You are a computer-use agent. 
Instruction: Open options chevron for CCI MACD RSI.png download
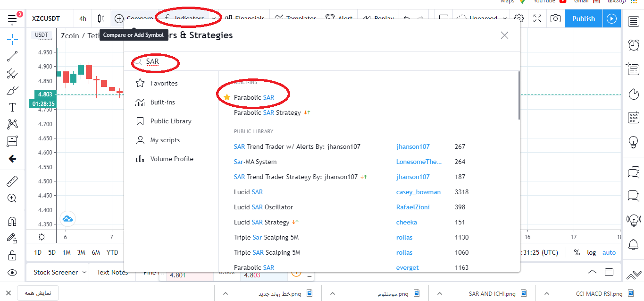click(546, 293)
